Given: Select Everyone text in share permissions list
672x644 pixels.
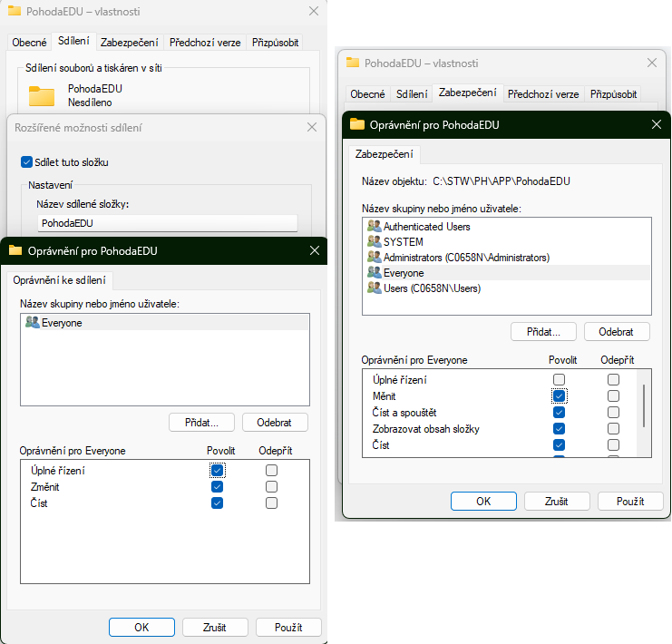Looking at the screenshot, I should pos(62,322).
